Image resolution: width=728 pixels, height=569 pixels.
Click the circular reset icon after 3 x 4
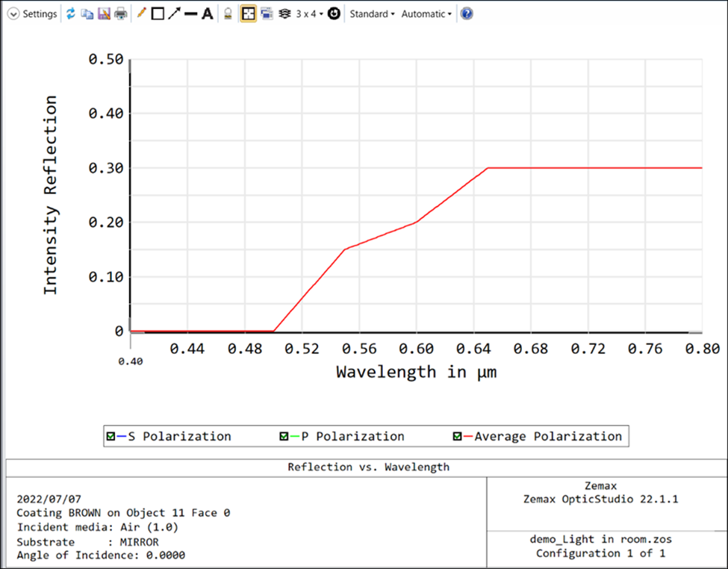(x=334, y=14)
